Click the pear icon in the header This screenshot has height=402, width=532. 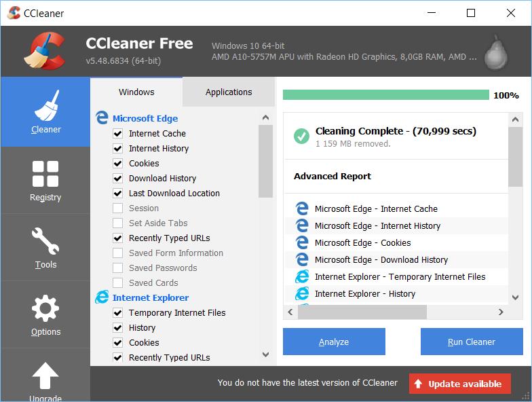(x=495, y=53)
